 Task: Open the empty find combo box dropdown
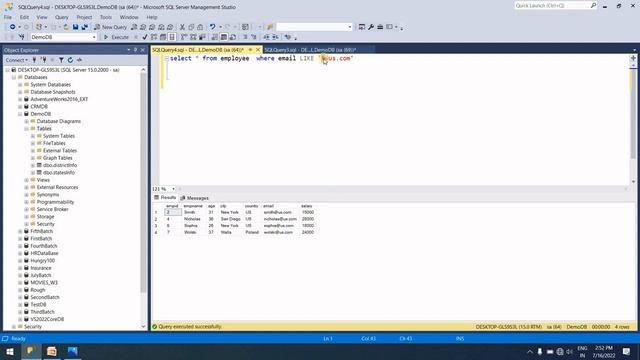click(x=350, y=27)
